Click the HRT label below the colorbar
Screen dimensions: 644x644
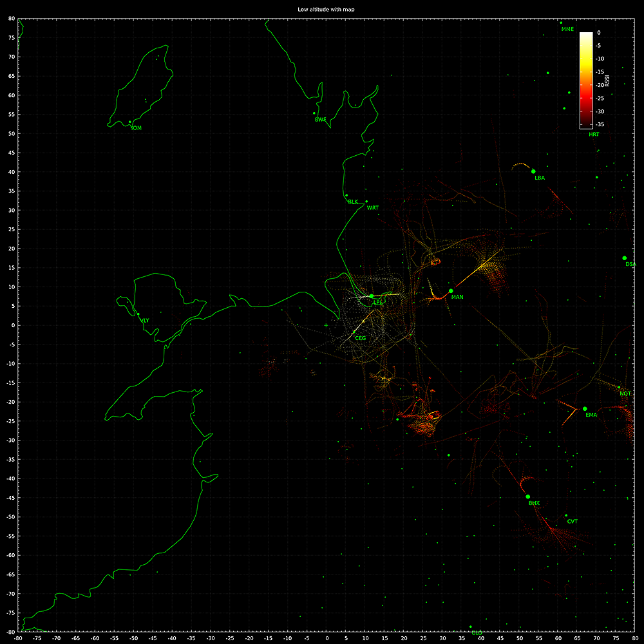click(594, 135)
